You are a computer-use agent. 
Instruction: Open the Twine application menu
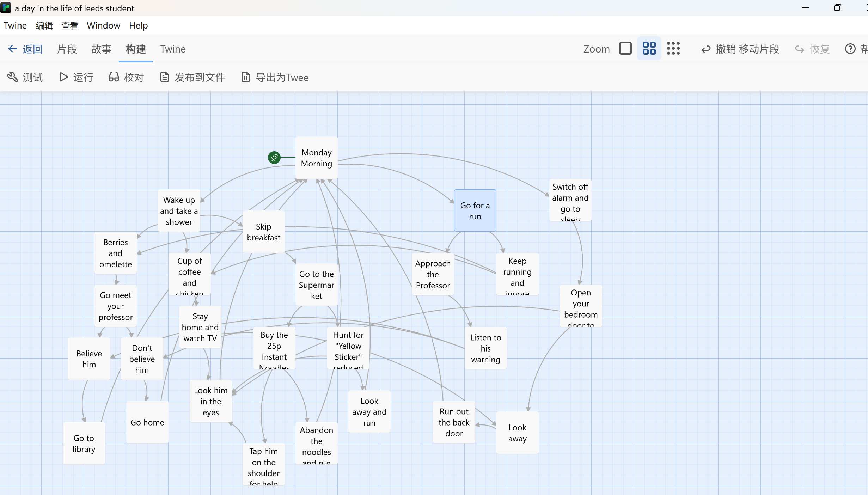pyautogui.click(x=15, y=25)
